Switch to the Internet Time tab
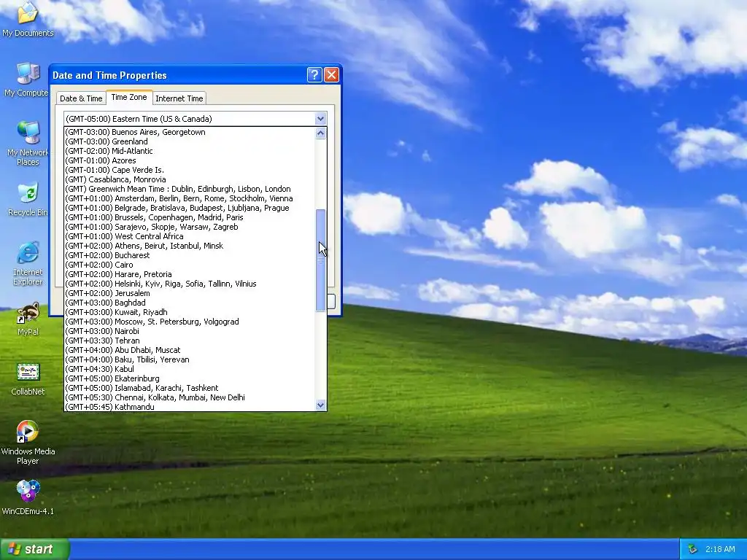Image resolution: width=747 pixels, height=560 pixels. pos(179,98)
